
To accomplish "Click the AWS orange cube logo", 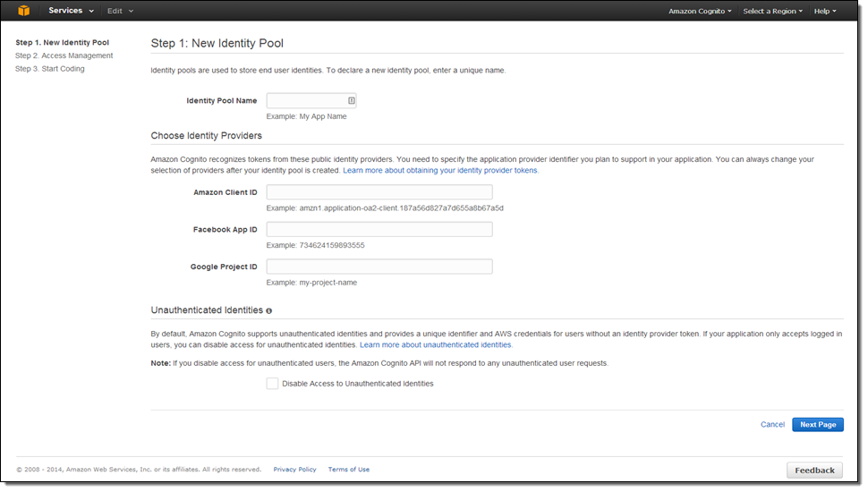I will click(x=24, y=11).
